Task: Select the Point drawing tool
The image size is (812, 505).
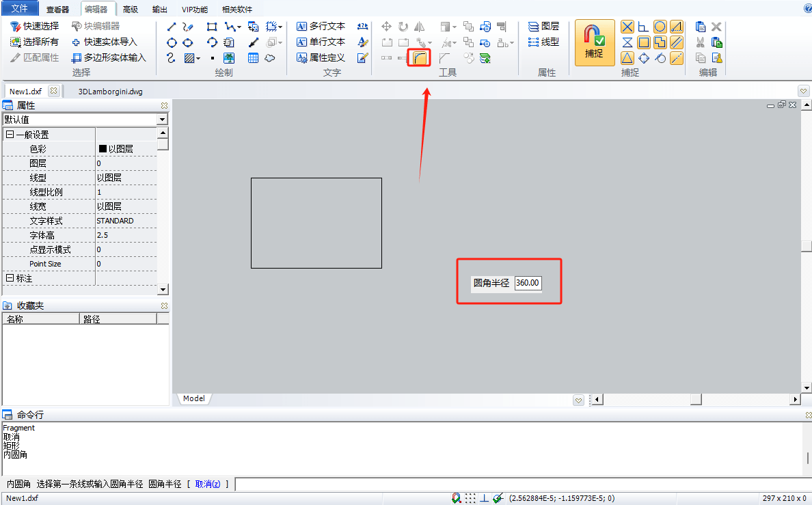Action: click(213, 58)
